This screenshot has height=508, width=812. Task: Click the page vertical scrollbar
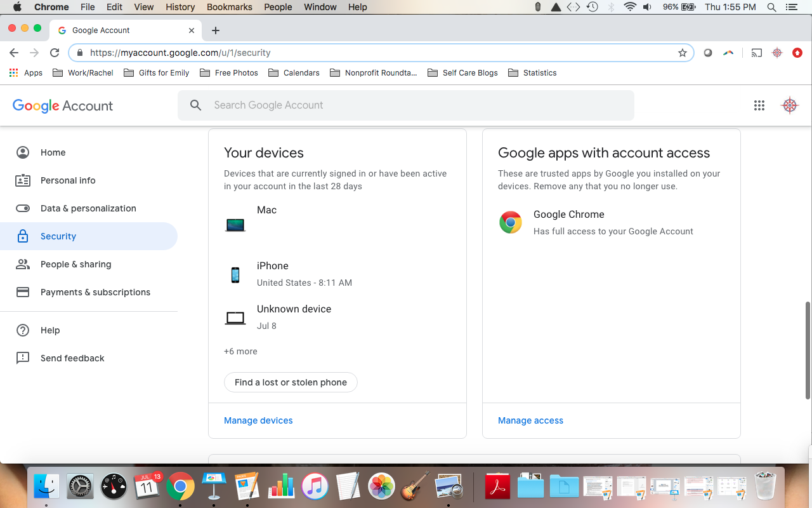point(808,351)
